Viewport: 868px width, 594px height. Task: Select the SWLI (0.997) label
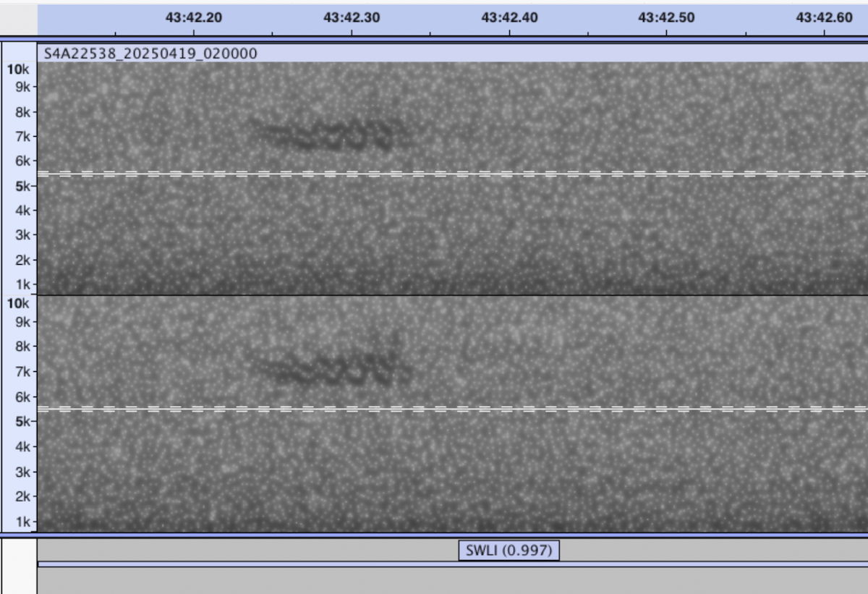pos(509,551)
